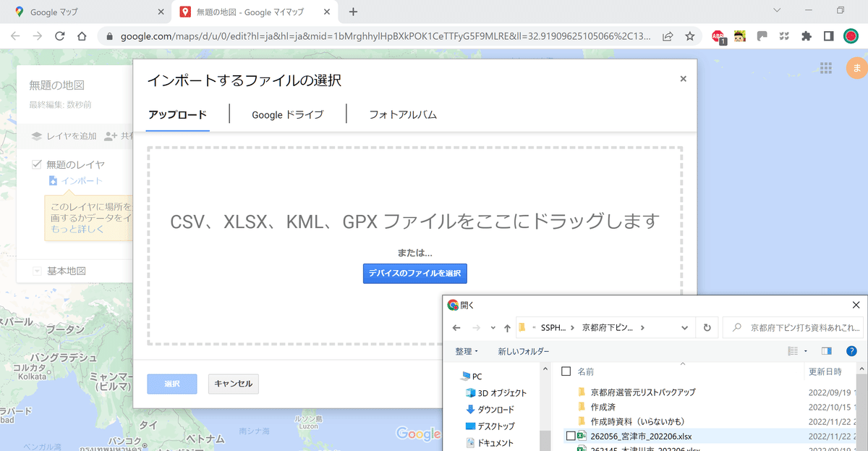Click the Adblock Plus extension icon

[x=719, y=36]
